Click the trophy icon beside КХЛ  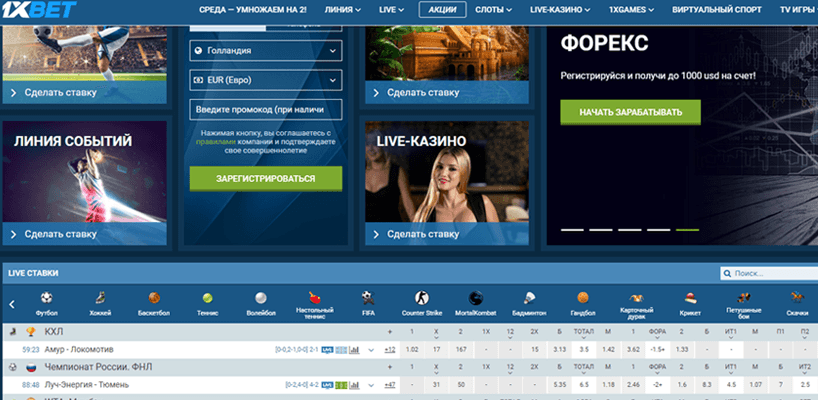click(x=31, y=332)
